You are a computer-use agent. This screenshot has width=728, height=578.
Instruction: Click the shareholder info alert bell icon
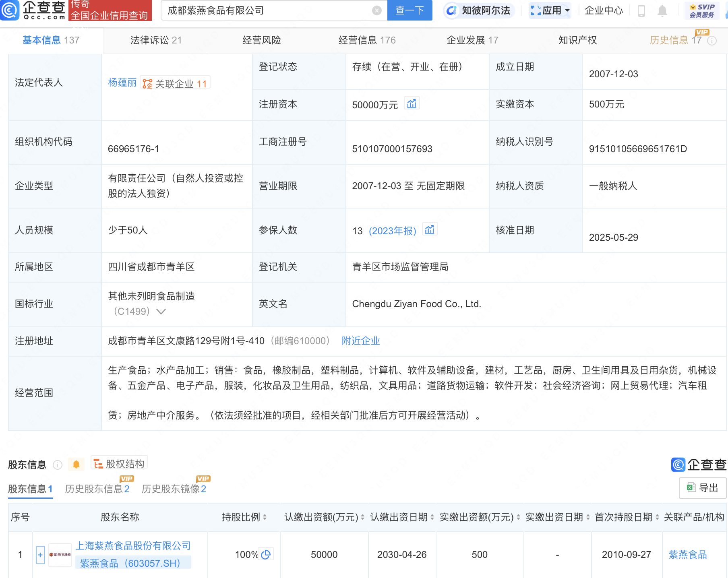(x=76, y=464)
